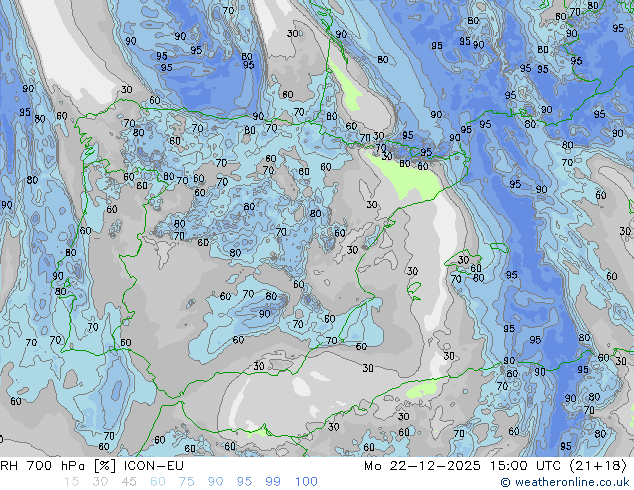Click the legend value 60 below the title
Image resolution: width=634 pixels, height=490 pixels.
(158, 482)
